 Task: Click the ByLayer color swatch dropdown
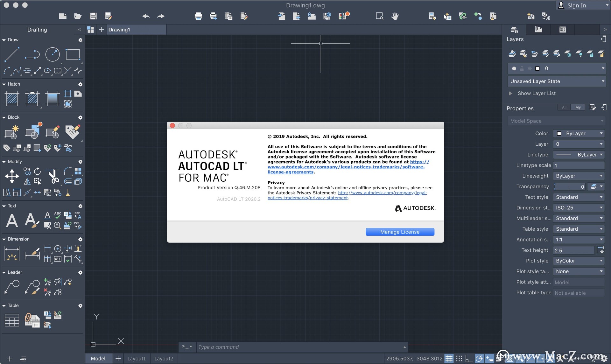tap(579, 134)
